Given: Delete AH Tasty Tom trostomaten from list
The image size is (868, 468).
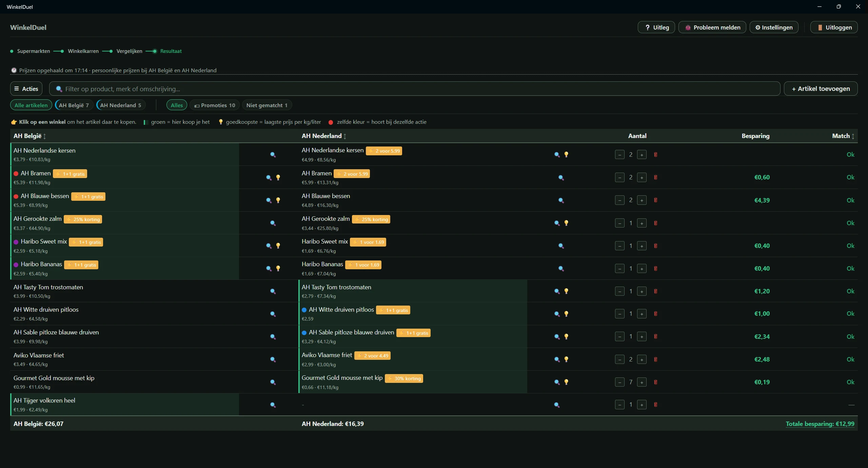Looking at the screenshot, I should 655,291.
